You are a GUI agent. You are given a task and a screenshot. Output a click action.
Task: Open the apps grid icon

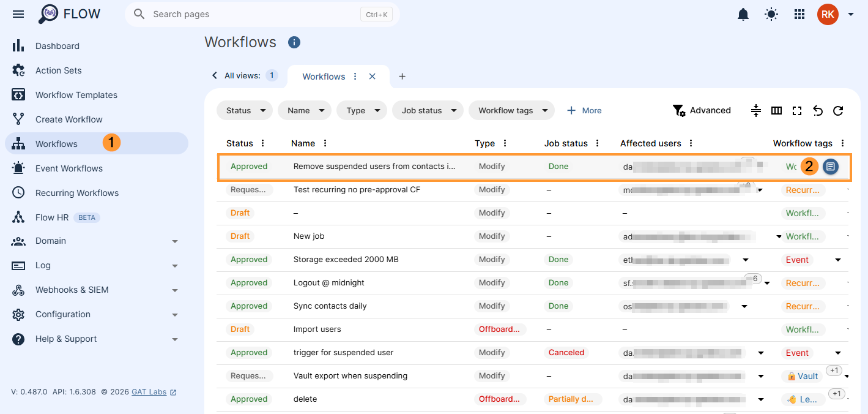point(799,14)
